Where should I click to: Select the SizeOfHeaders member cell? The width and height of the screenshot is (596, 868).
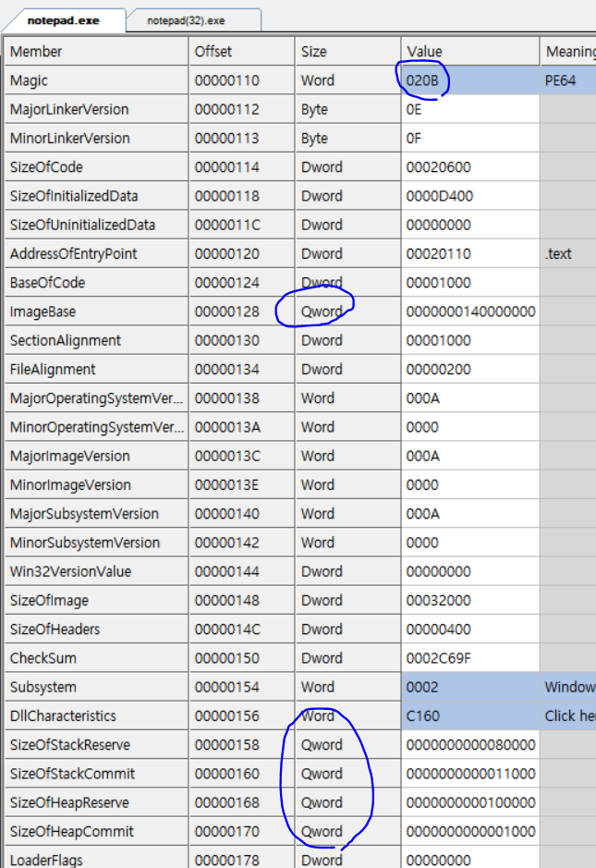coord(96,629)
